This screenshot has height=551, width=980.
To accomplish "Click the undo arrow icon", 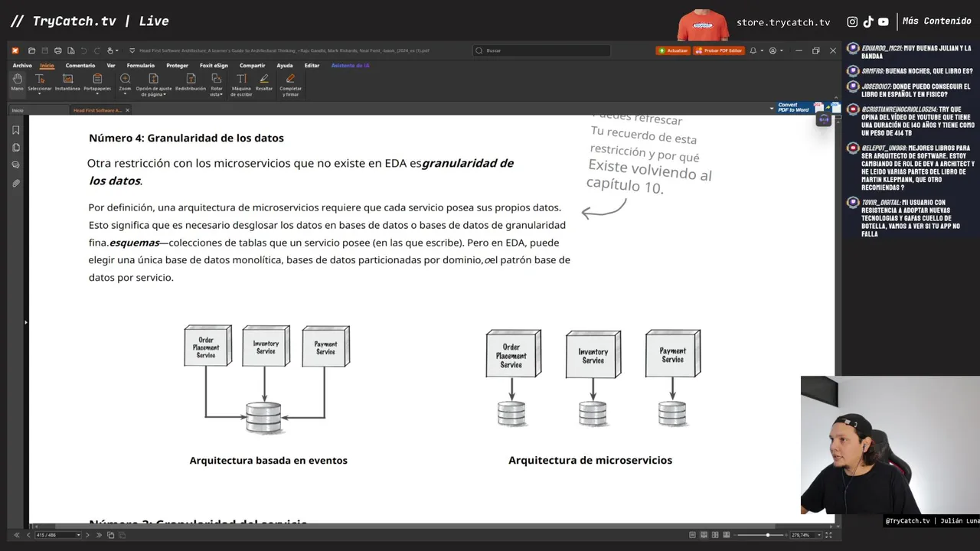I will 83,51.
